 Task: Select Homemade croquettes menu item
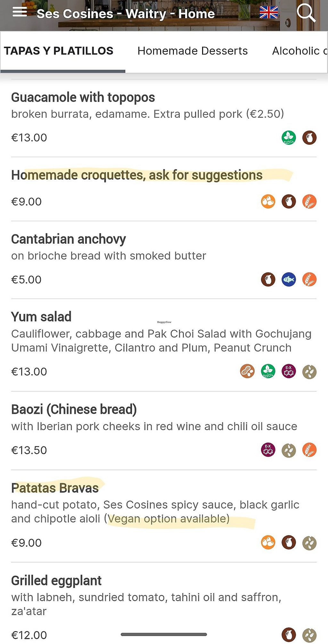(137, 175)
